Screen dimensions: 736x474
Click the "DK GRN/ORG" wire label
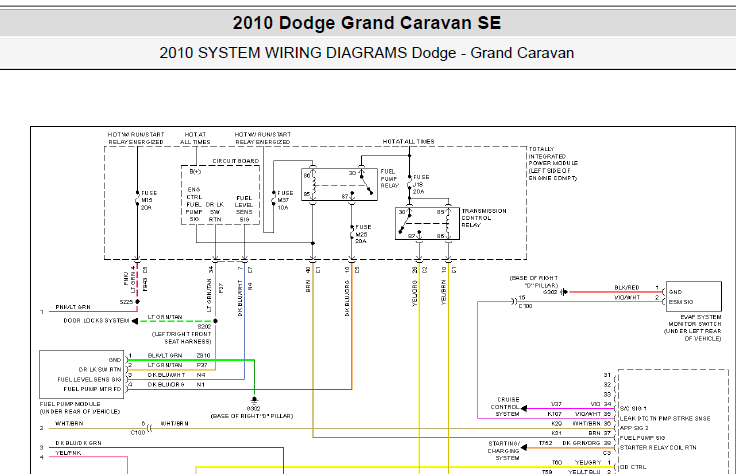(x=581, y=443)
